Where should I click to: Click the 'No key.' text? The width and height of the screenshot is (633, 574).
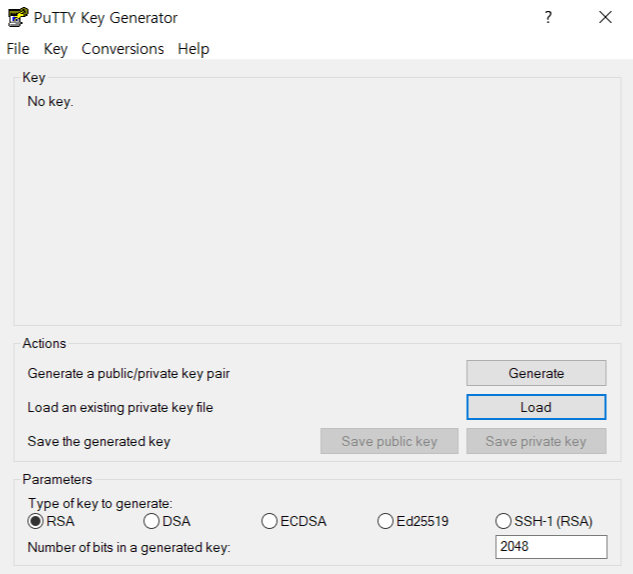(50, 101)
